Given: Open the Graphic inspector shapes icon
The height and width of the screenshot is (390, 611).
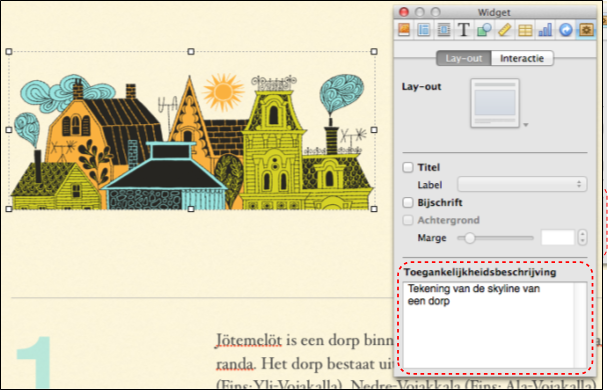Looking at the screenshot, I should click(484, 30).
